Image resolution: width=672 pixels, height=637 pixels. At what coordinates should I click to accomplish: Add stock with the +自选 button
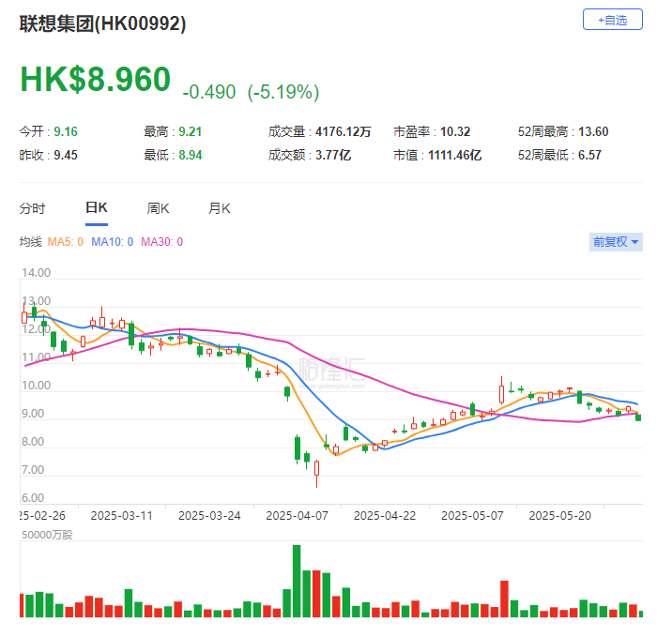[x=613, y=20]
